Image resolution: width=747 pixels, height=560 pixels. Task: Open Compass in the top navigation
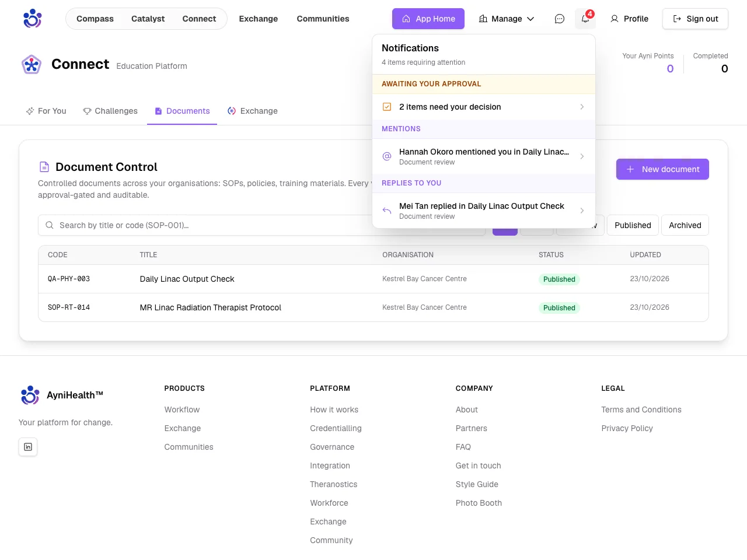(x=95, y=19)
